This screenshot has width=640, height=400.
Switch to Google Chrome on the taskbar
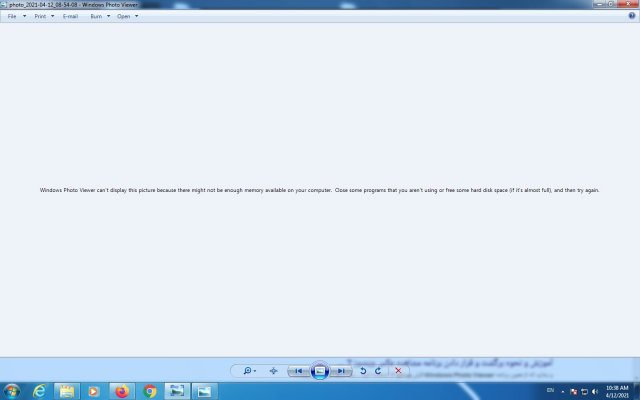149,391
